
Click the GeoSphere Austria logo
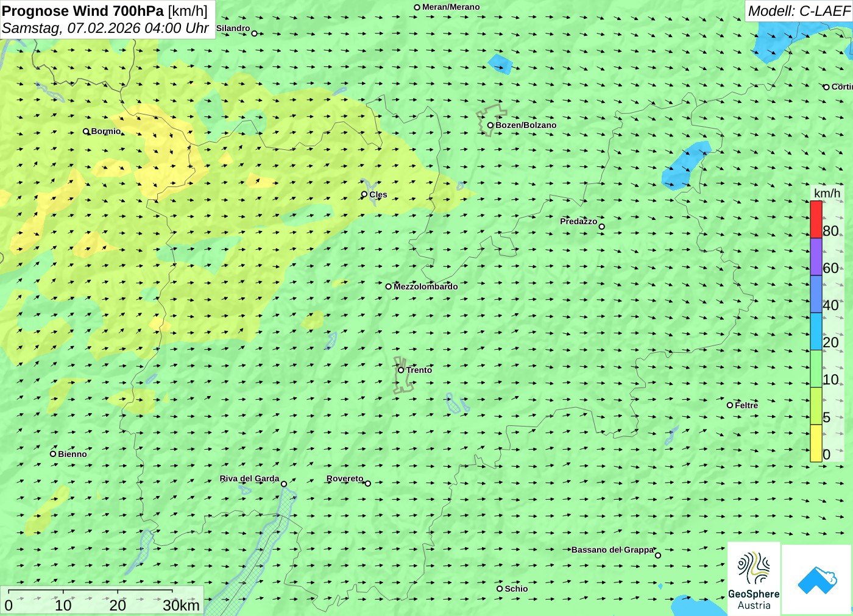click(754, 578)
